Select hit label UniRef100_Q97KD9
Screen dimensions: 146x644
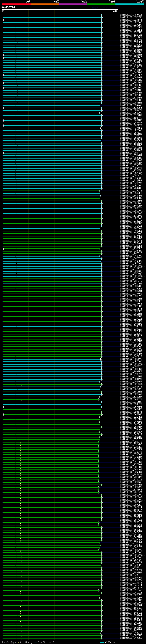coord(131,60)
